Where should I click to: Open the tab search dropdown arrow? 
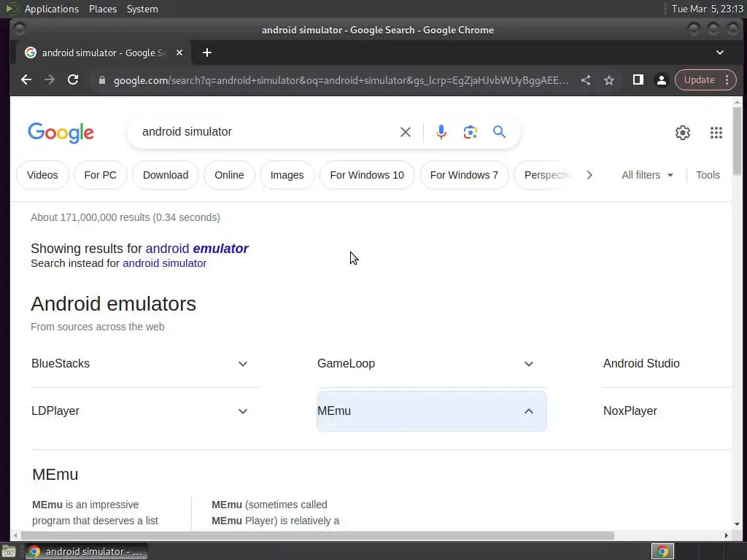(720, 52)
